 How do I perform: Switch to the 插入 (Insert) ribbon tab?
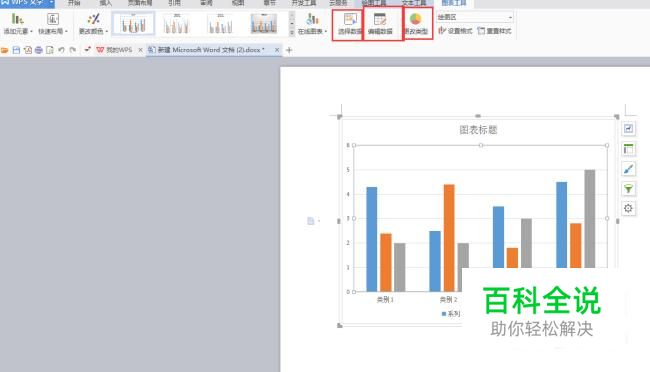point(105,3)
